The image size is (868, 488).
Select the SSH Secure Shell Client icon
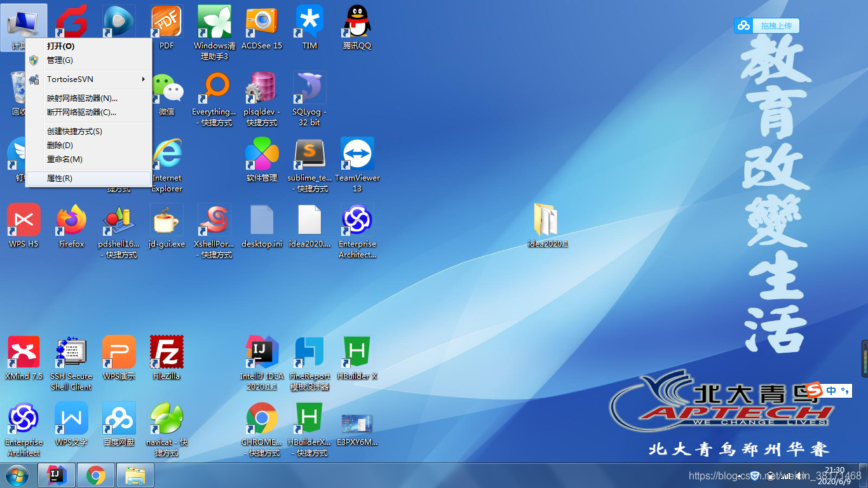pyautogui.click(x=71, y=353)
